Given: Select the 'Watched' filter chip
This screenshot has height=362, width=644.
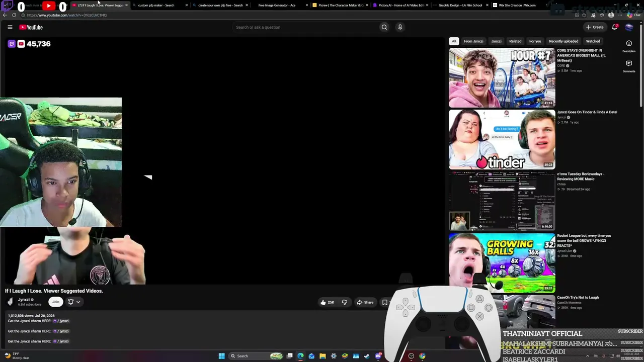Looking at the screenshot, I should pyautogui.click(x=593, y=41).
